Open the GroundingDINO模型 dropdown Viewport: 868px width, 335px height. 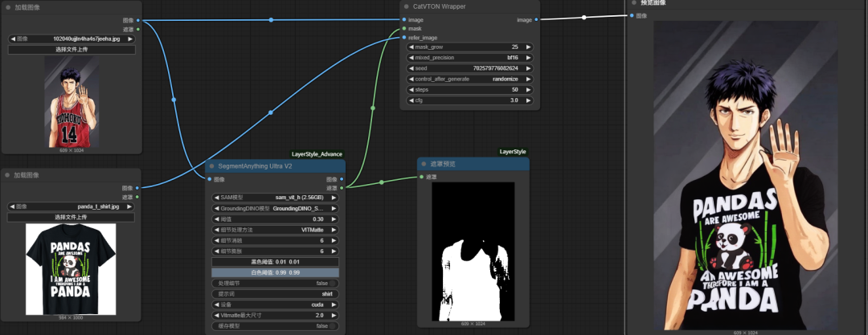[275, 208]
